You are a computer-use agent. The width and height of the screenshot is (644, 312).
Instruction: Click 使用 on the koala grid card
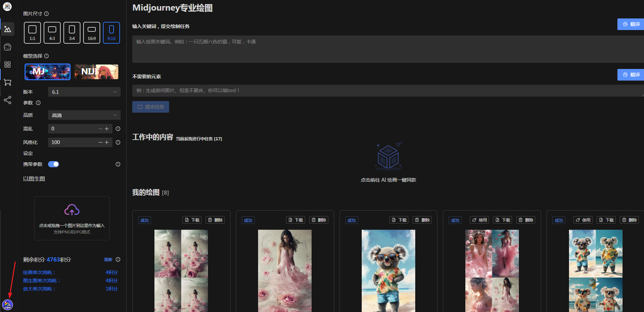(x=583, y=220)
